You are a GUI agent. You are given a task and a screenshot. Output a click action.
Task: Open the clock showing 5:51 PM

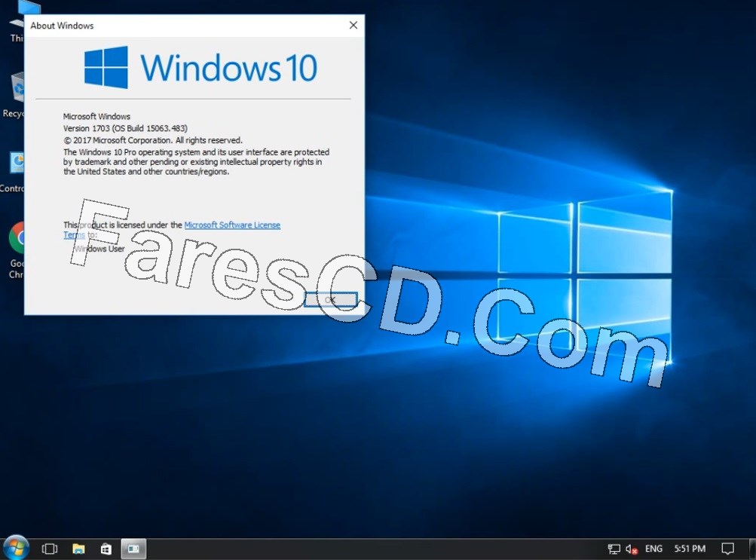(690, 549)
